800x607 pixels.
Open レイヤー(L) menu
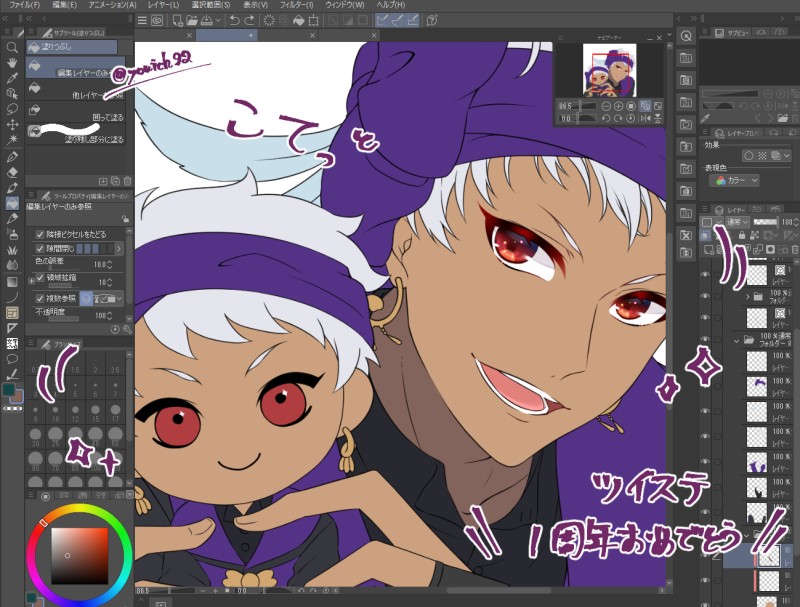click(x=163, y=5)
